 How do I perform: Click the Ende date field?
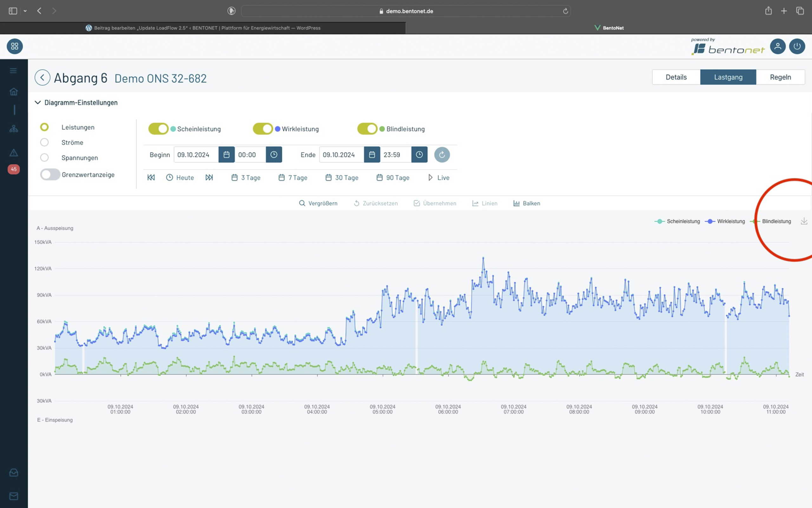342,155
